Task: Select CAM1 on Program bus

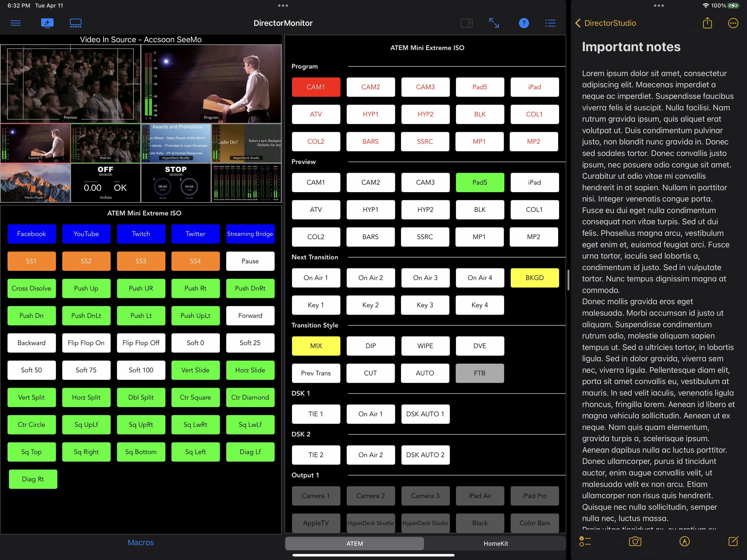Action: click(x=316, y=87)
